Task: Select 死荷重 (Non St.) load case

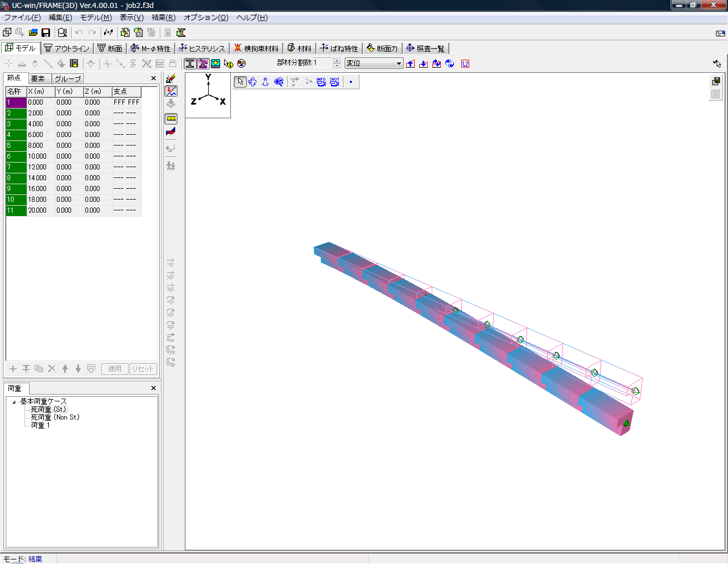Action: (x=55, y=417)
